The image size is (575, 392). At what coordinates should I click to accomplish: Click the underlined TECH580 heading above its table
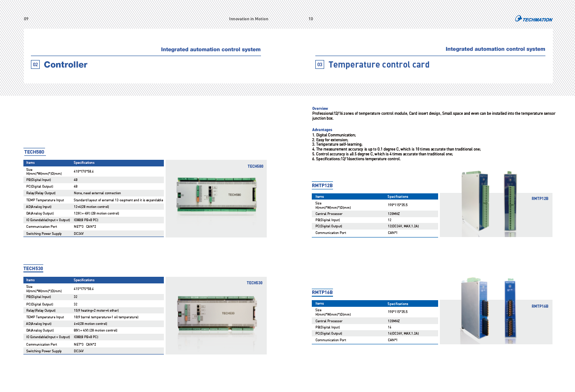tap(34, 152)
